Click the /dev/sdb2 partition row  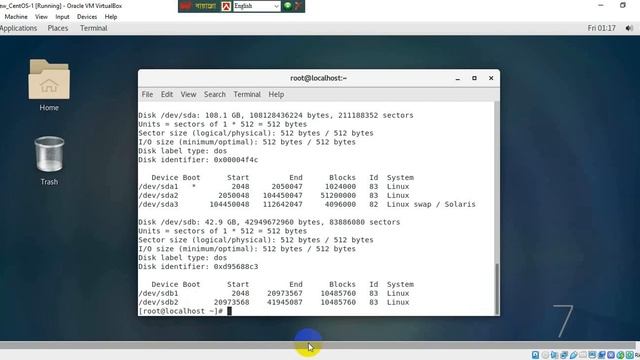(x=273, y=302)
